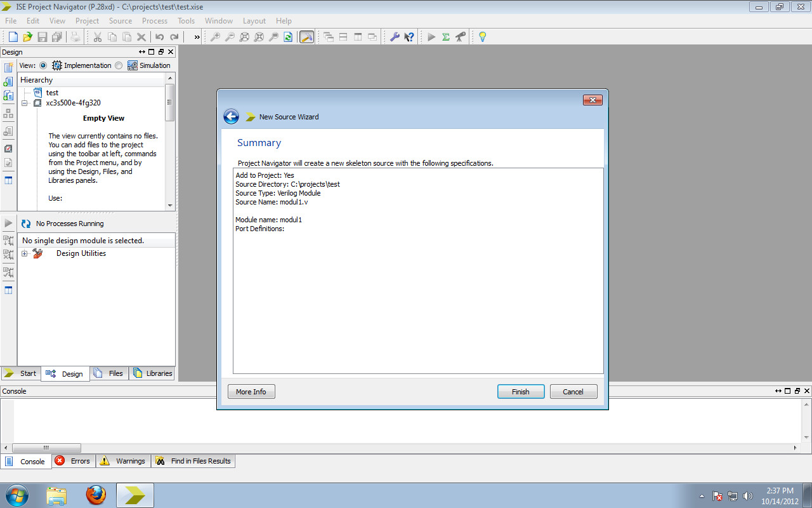Click the light bulb toolbar icon
The image size is (812, 508).
click(481, 37)
